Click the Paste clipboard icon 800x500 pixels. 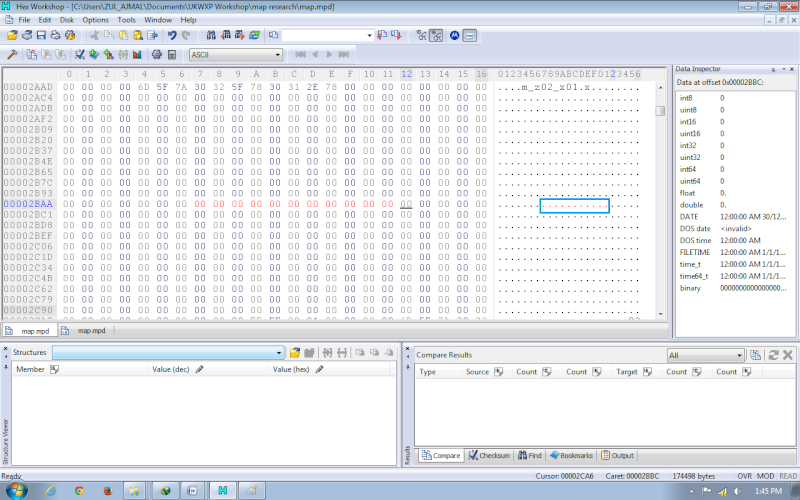(123, 35)
